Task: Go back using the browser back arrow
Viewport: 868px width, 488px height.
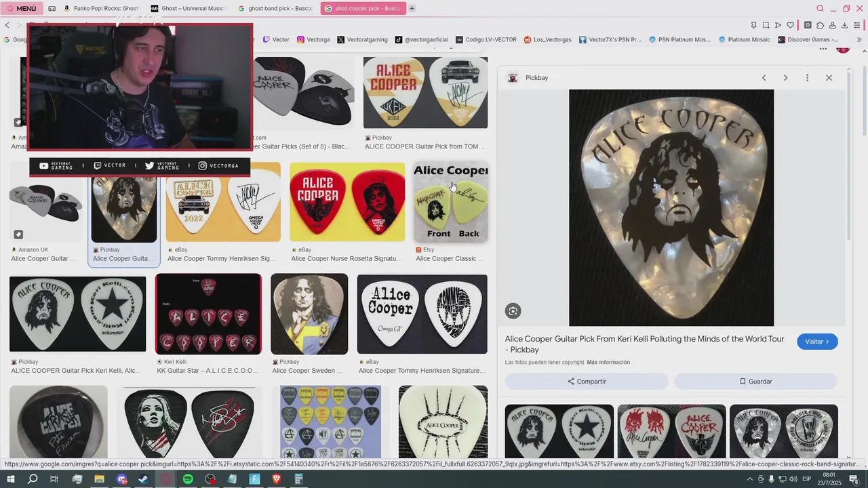Action: point(7,25)
